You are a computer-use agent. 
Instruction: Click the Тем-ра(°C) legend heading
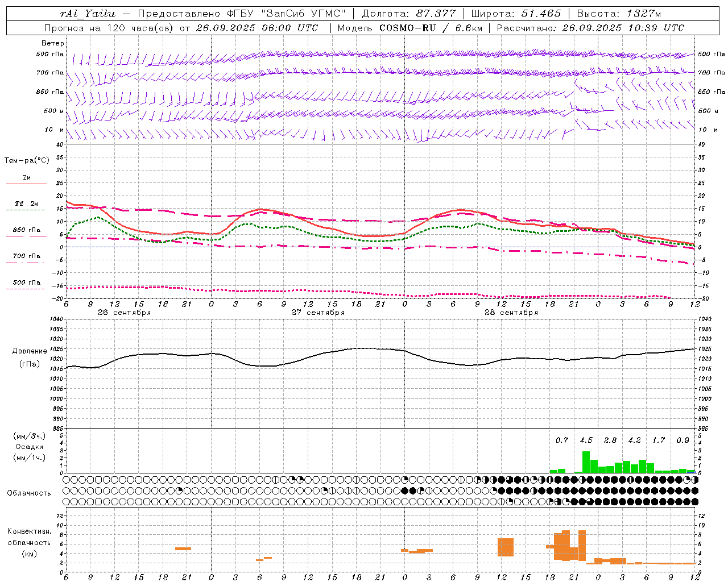pyautogui.click(x=27, y=161)
